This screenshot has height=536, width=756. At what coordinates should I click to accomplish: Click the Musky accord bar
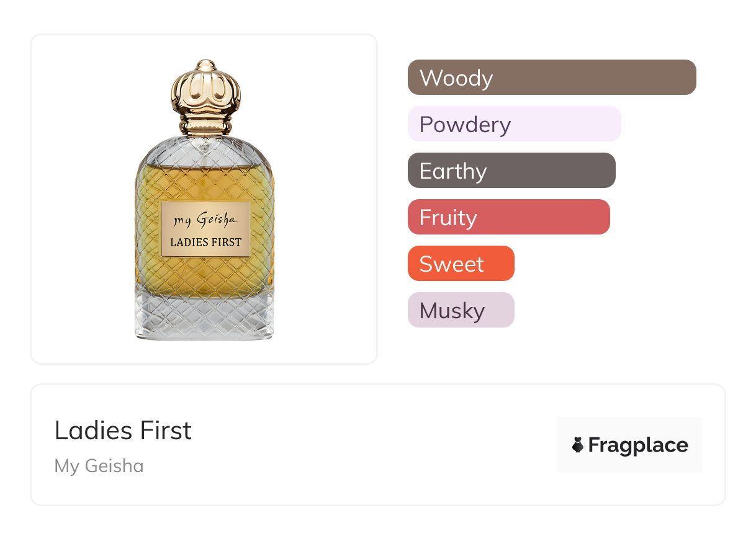[x=461, y=310]
